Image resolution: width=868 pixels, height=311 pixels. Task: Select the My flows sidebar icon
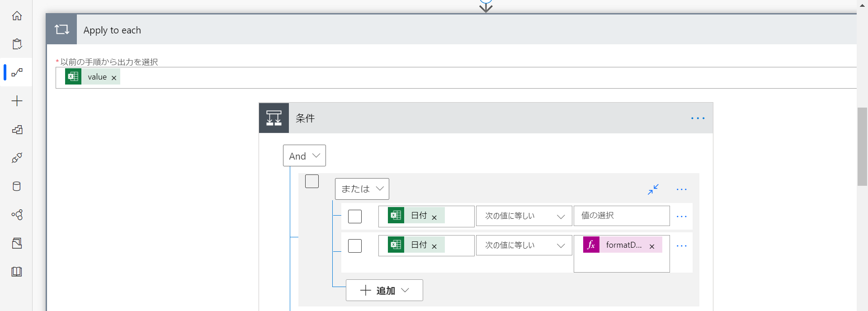tap(17, 72)
